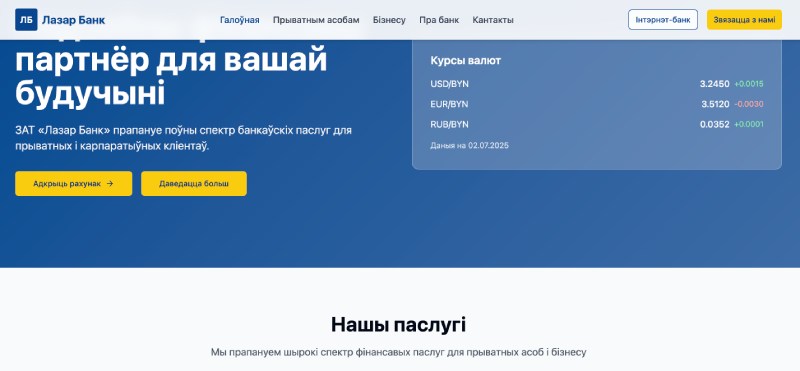800x371 pixels.
Task: Open Прыватным асобам menu item
Action: pos(316,20)
